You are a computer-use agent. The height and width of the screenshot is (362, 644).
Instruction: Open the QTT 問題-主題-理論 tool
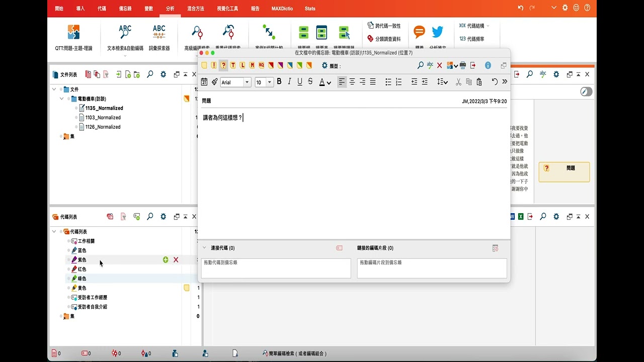(x=73, y=38)
